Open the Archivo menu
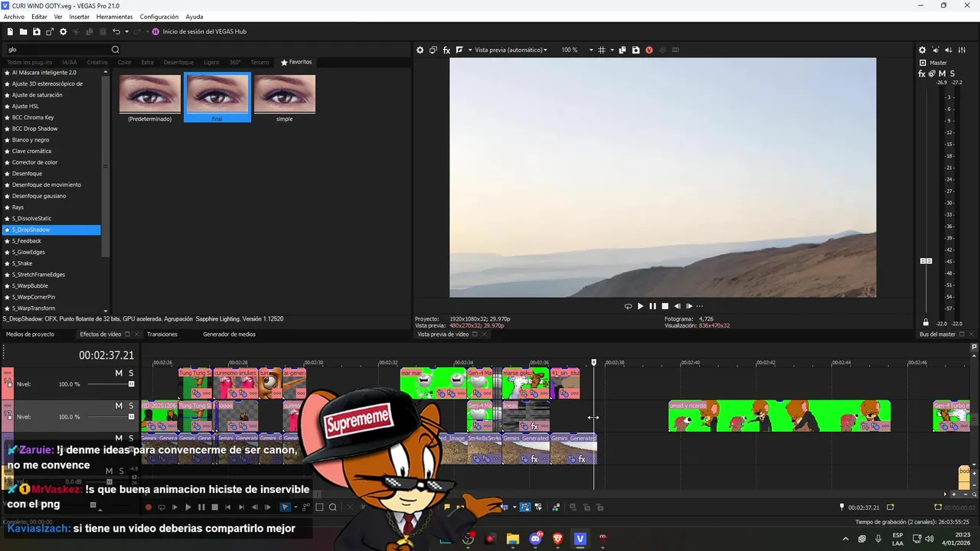The width and height of the screenshot is (980, 551). pos(14,17)
